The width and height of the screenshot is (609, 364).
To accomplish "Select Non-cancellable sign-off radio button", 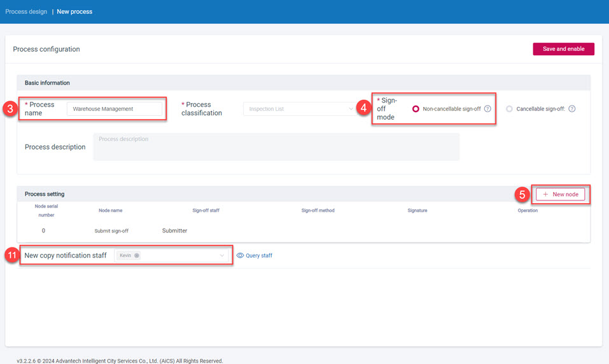I will point(416,109).
